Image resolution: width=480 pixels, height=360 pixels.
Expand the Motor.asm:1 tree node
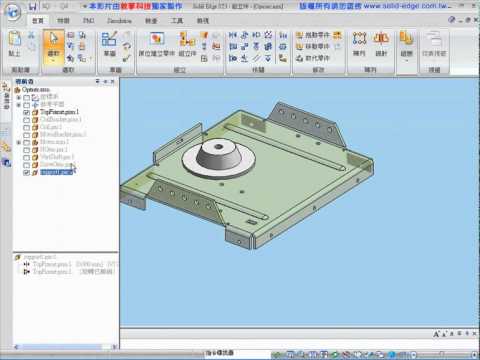[19, 142]
